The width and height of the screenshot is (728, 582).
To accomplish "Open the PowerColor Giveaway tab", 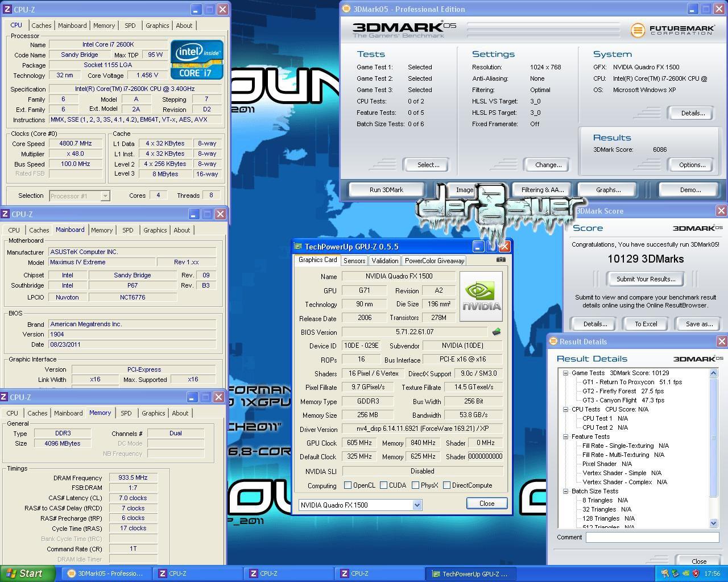I will 434,261.
